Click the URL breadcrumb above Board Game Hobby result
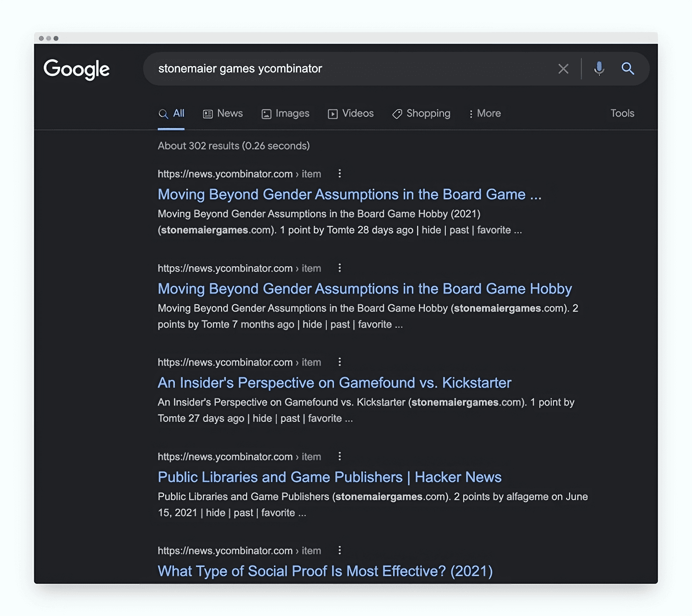Viewport: 692px width, 616px height. 239,268
